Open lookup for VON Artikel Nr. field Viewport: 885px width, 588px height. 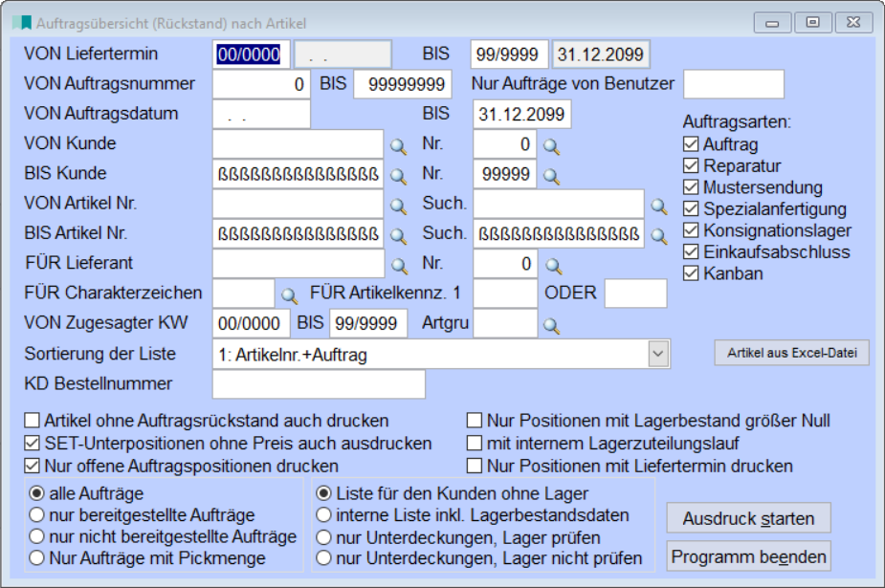click(398, 205)
